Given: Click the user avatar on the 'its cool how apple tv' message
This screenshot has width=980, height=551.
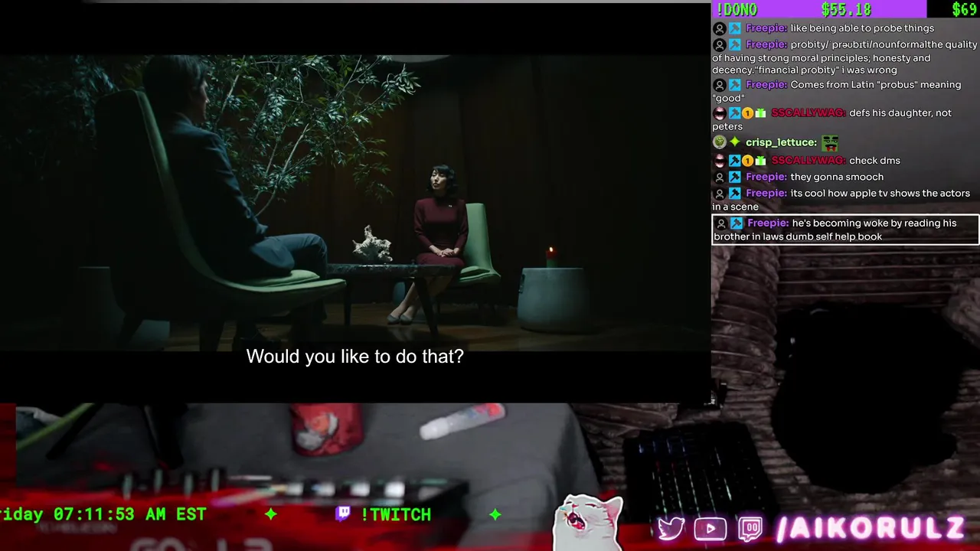Looking at the screenshot, I should click(x=719, y=194).
